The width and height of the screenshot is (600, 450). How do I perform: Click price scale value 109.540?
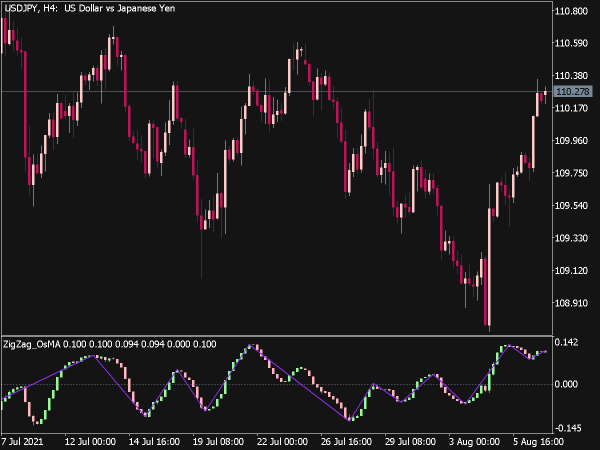coord(571,206)
